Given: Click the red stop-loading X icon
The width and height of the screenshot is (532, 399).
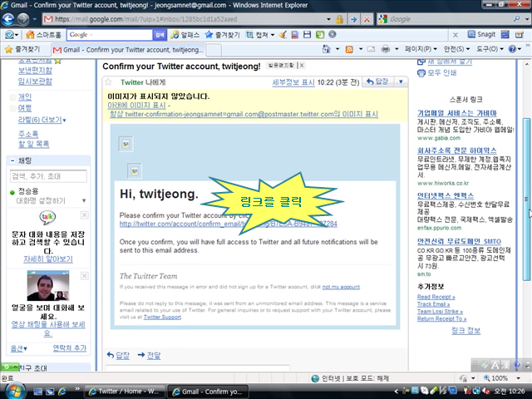Looking at the screenshot, I should pyautogui.click(x=367, y=19).
